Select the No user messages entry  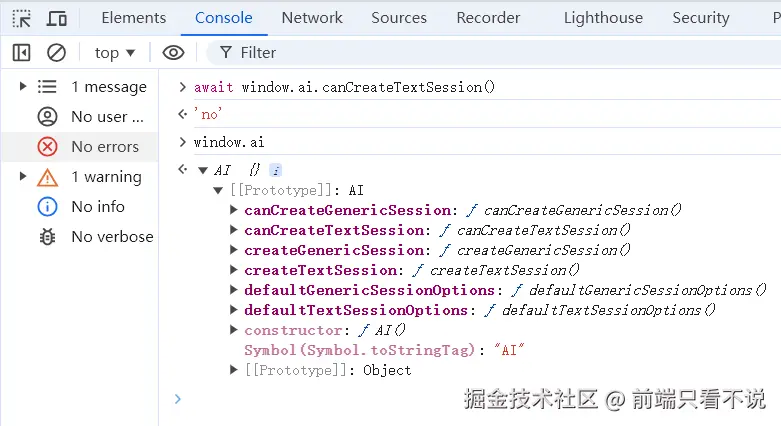(x=106, y=117)
